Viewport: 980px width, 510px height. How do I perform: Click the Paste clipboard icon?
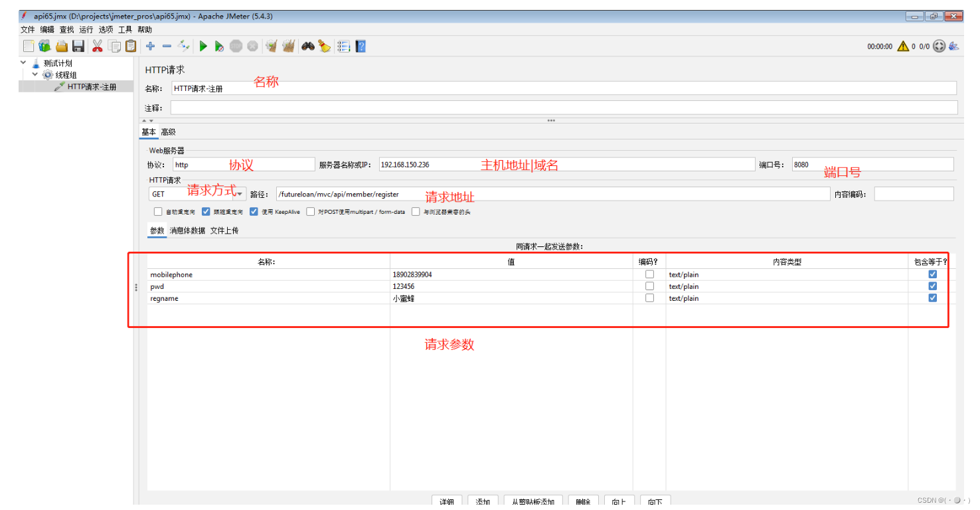131,46
